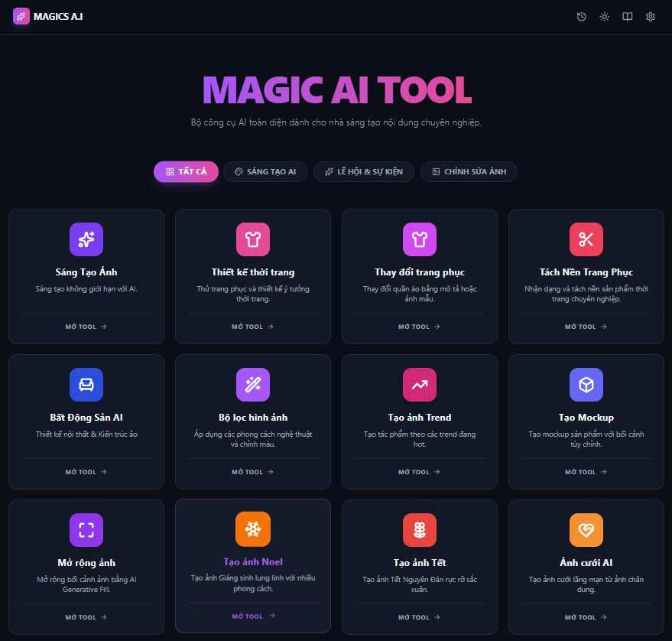Switch to the SÁNG TẠO AI filter tab

pyautogui.click(x=265, y=171)
